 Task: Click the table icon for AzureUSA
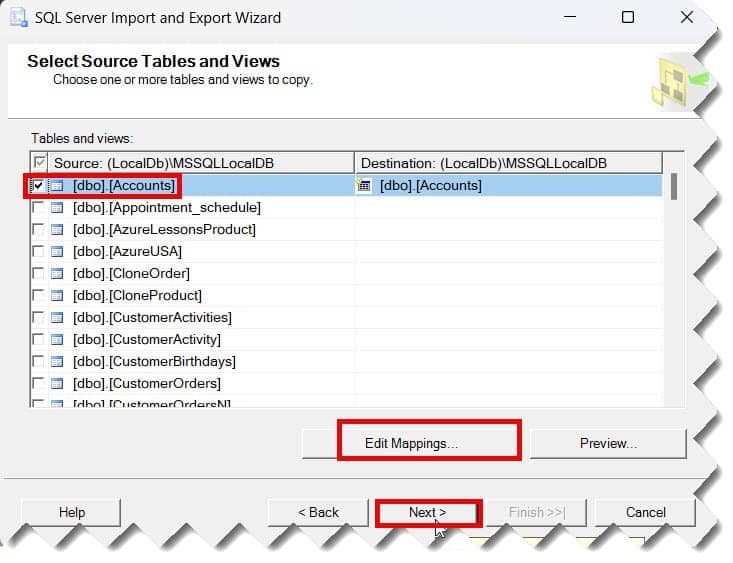point(57,252)
